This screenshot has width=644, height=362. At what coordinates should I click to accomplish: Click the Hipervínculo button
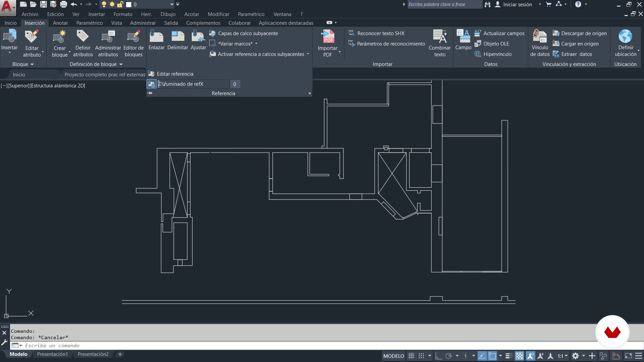(493, 54)
